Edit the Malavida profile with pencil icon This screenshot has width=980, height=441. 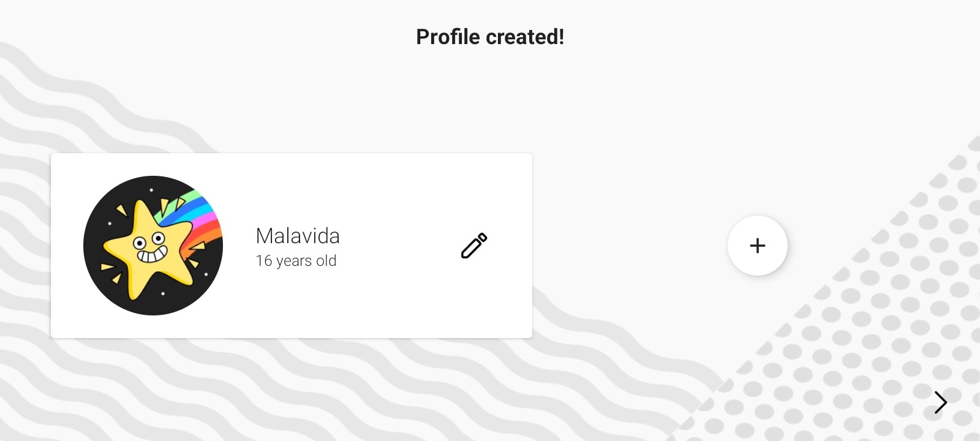(474, 246)
